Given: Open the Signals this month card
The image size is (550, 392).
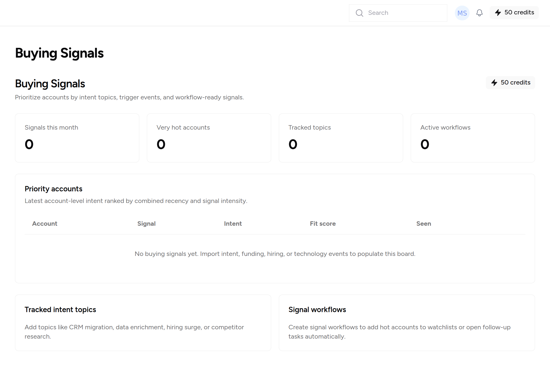Looking at the screenshot, I should [77, 138].
